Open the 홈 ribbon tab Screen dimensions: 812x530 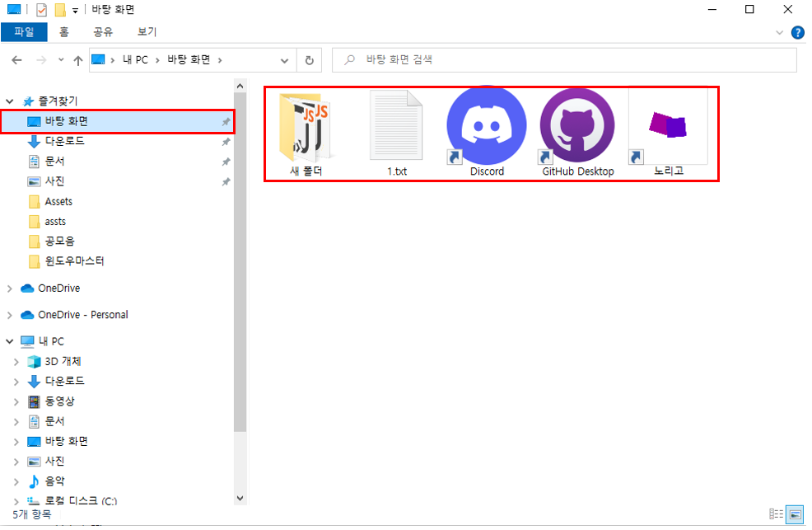tap(63, 32)
